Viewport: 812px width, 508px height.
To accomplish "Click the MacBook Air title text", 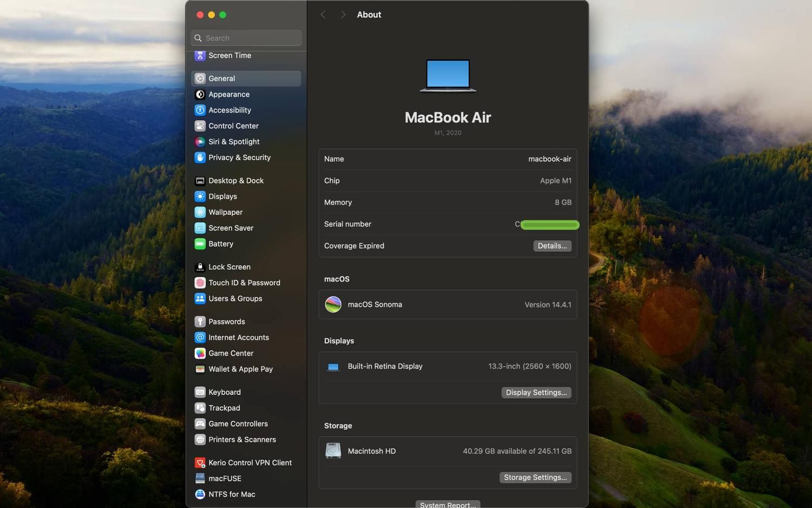I will 448,118.
